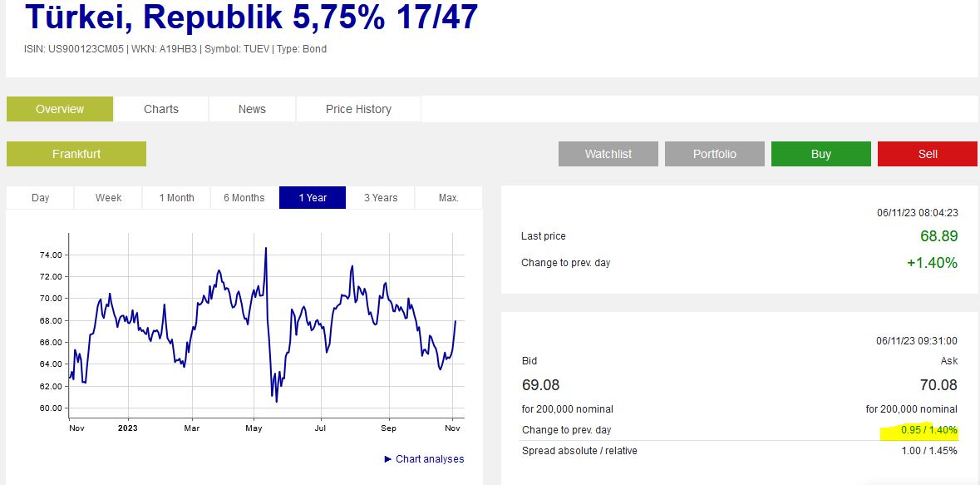Set chart range to 6 Months
The image size is (980, 485).
(244, 198)
